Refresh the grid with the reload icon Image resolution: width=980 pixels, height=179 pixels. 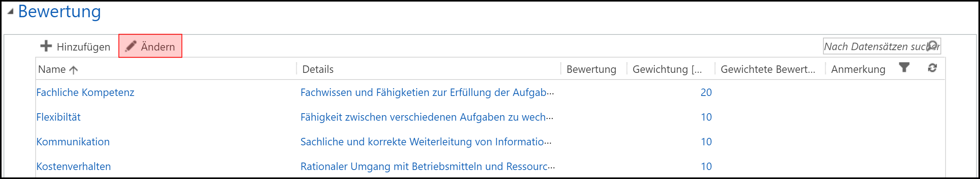click(933, 68)
